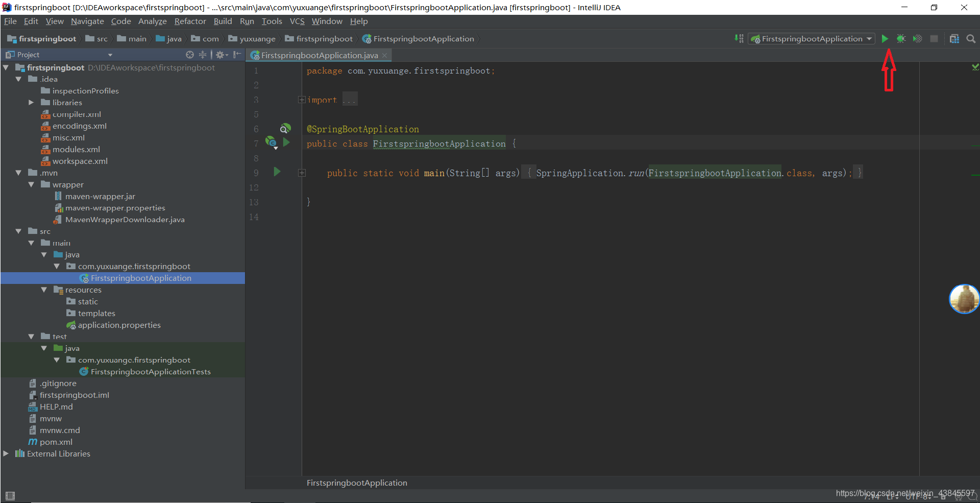The image size is (980, 503).
Task: Click the gray Stop button
Action: tap(934, 39)
